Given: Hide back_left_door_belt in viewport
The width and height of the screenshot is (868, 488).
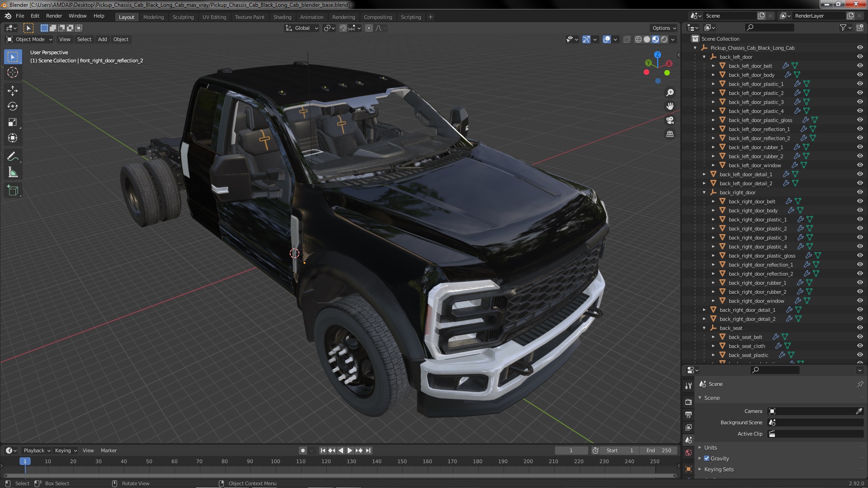Looking at the screenshot, I should tap(859, 66).
